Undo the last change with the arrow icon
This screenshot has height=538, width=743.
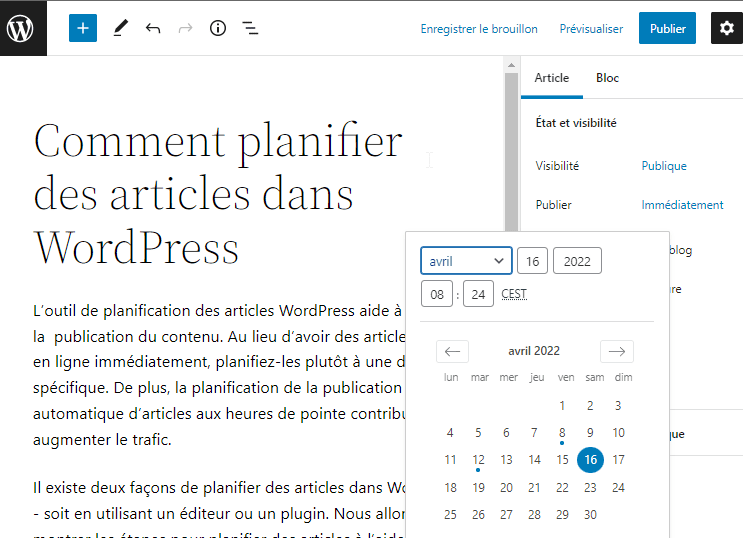click(153, 28)
